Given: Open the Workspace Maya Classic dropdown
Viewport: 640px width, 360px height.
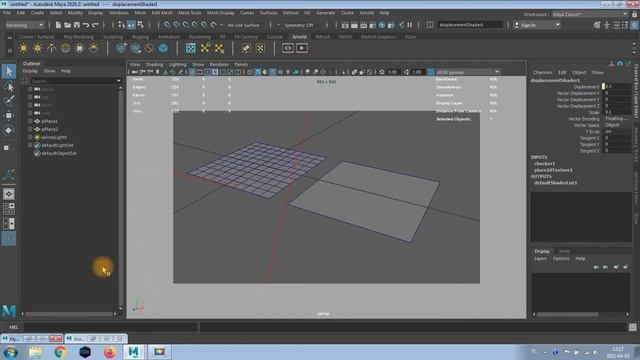Looking at the screenshot, I should pos(590,14).
